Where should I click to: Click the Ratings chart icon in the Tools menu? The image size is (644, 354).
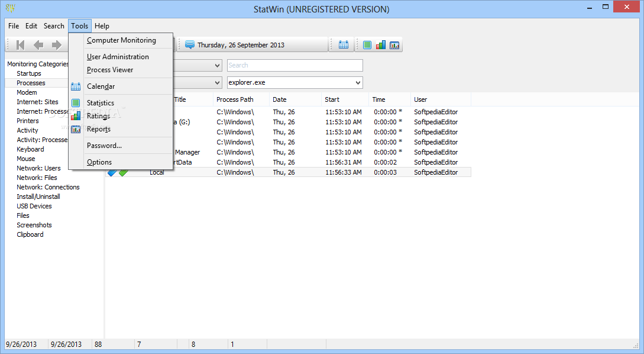76,116
